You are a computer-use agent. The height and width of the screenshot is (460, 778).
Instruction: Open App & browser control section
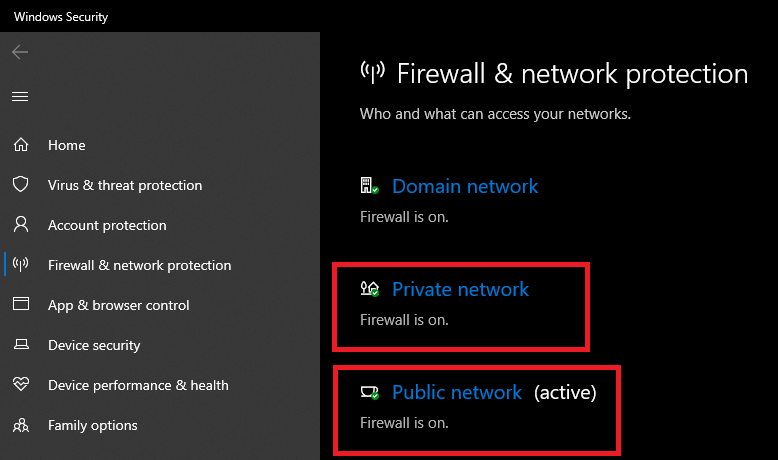(x=118, y=305)
